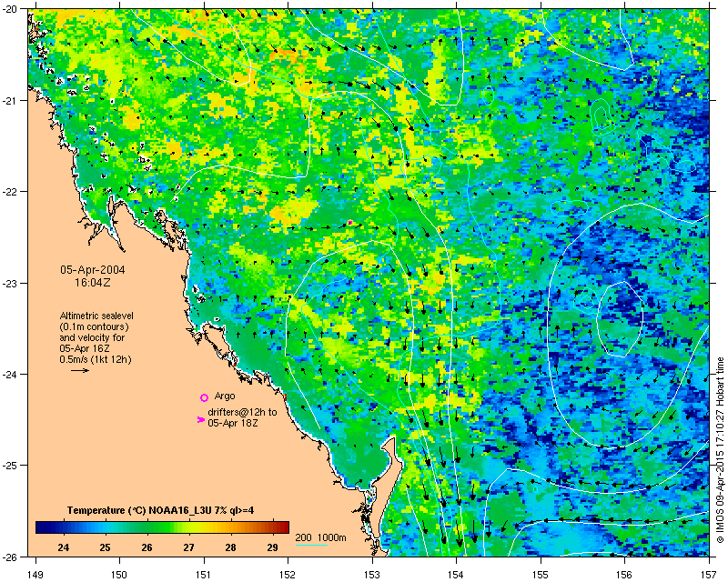The image size is (728, 582).
Task: Click the longitude axis label "151"
Action: 204,575
